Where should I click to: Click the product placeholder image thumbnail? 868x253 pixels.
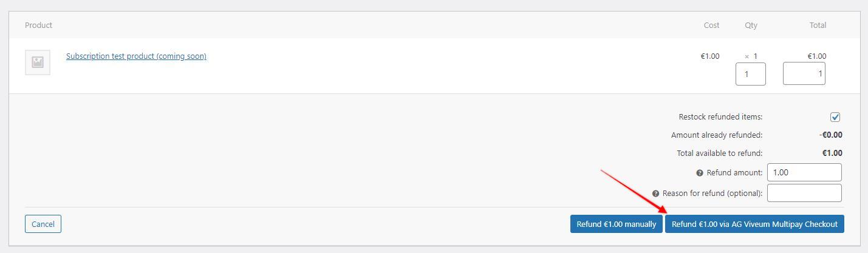(38, 62)
